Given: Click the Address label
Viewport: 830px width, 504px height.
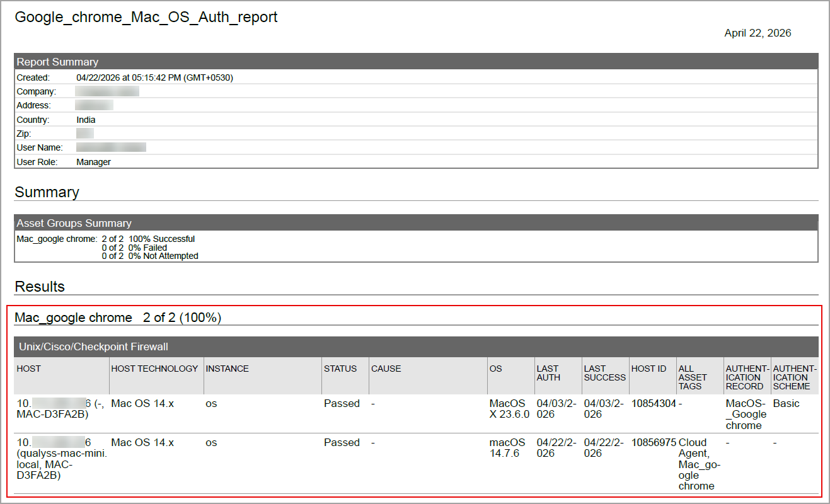Looking at the screenshot, I should 33,105.
